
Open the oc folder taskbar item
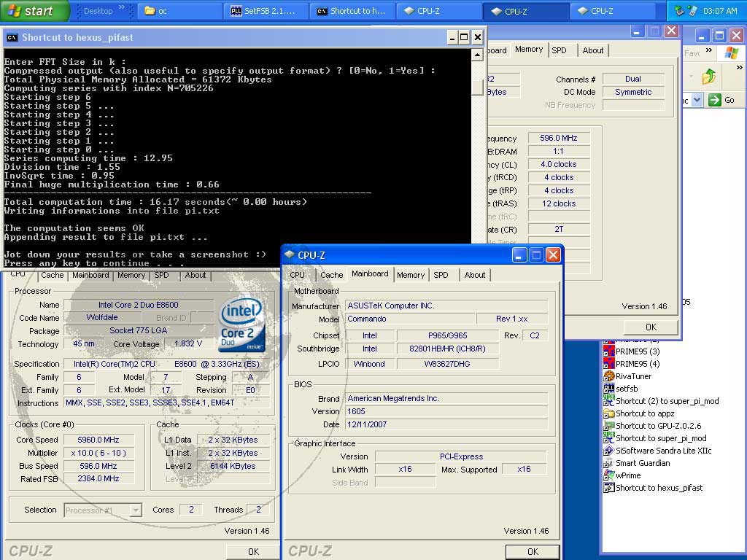coord(180,11)
